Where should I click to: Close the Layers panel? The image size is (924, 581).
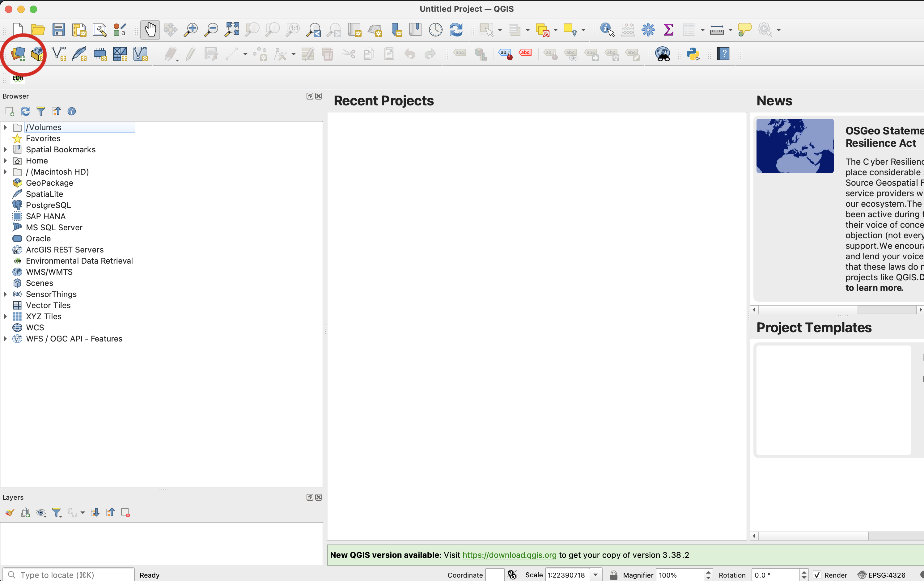tap(319, 497)
